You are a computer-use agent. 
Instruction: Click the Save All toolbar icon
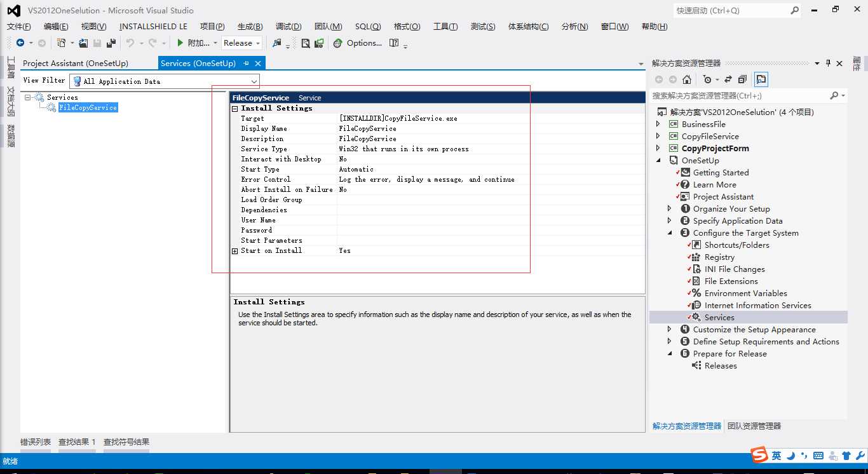111,43
